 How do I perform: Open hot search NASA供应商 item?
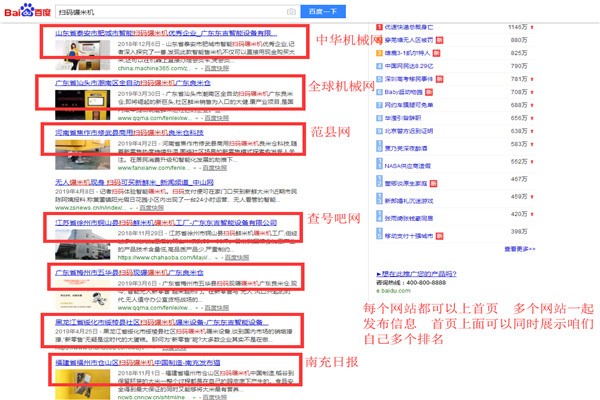[408, 166]
